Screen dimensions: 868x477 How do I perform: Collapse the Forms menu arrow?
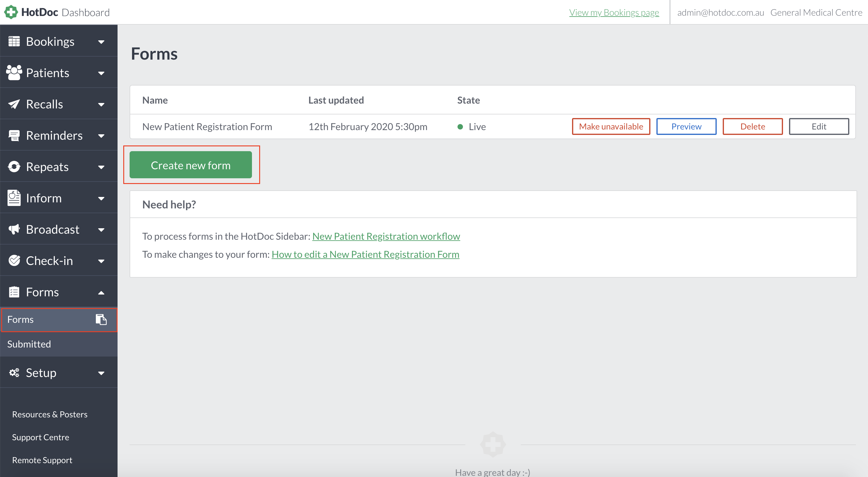pyautogui.click(x=101, y=292)
